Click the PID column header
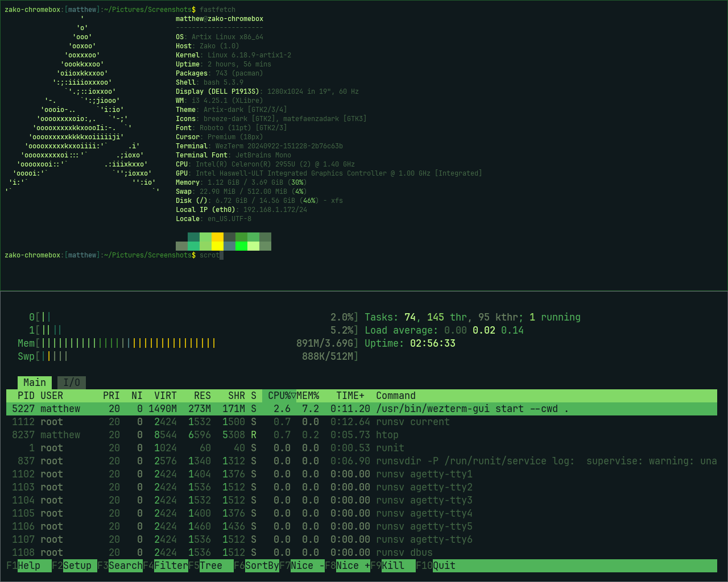Image resolution: width=728 pixels, height=582 pixels. 26,396
